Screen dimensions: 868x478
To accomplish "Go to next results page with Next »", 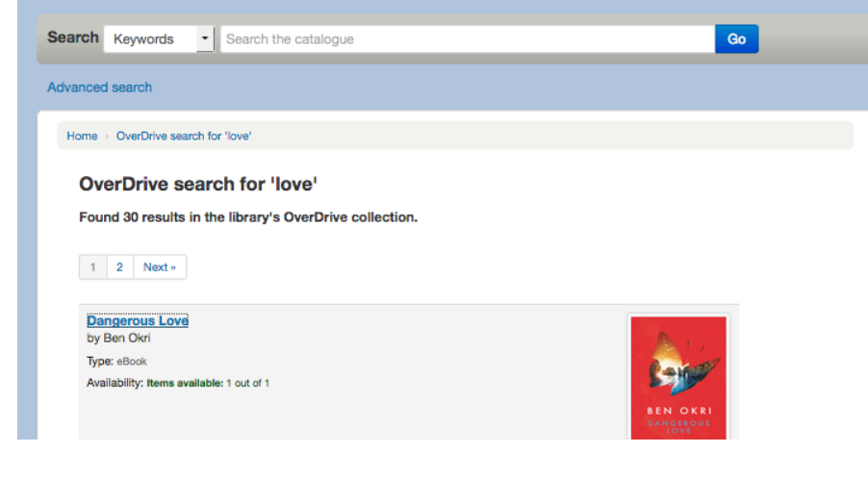I will (x=160, y=267).
